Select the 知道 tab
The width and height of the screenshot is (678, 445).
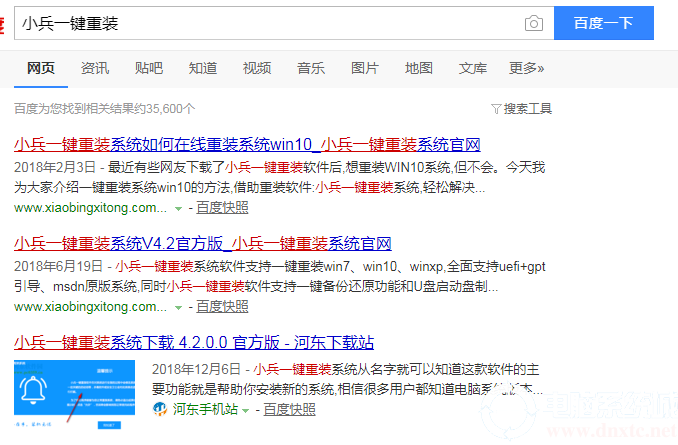point(203,68)
